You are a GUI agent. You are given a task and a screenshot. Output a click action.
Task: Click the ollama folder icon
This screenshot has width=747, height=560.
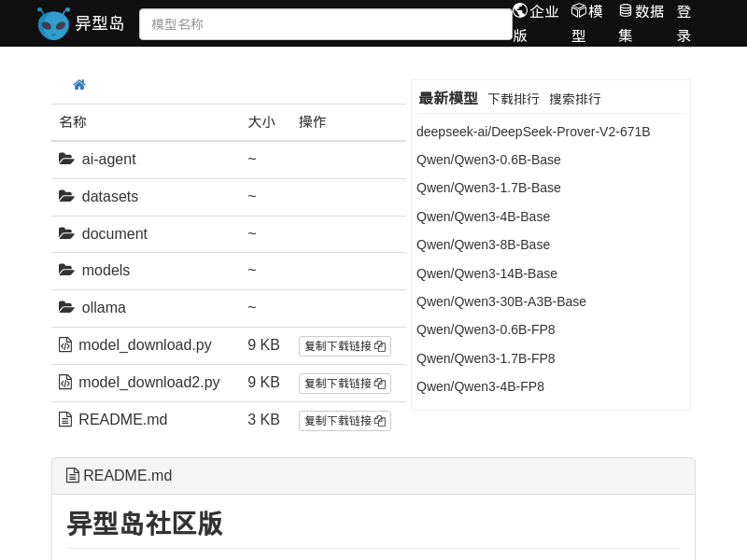pyautogui.click(x=66, y=308)
